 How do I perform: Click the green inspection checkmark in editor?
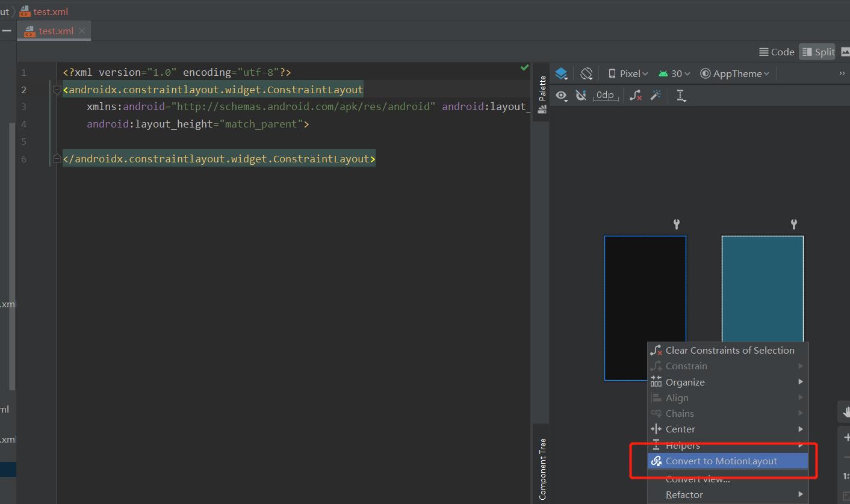click(x=524, y=68)
